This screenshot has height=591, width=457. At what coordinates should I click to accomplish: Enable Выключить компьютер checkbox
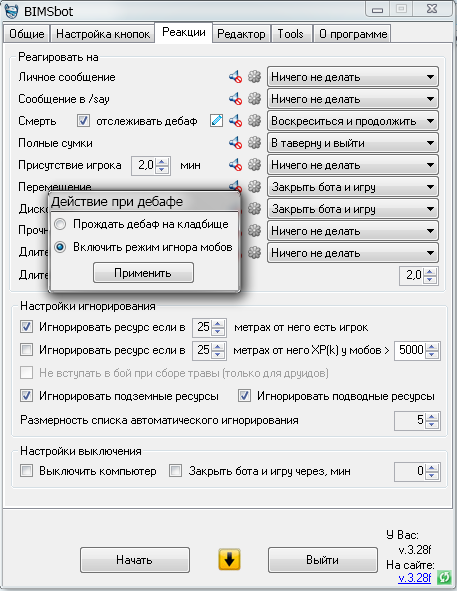coord(26,471)
